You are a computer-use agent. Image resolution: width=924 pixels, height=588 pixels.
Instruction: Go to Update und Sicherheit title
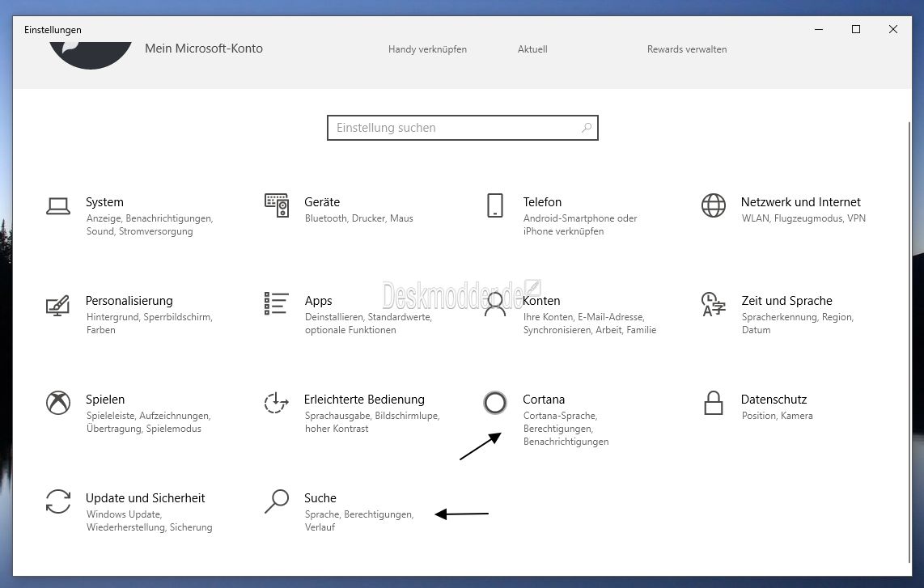145,498
